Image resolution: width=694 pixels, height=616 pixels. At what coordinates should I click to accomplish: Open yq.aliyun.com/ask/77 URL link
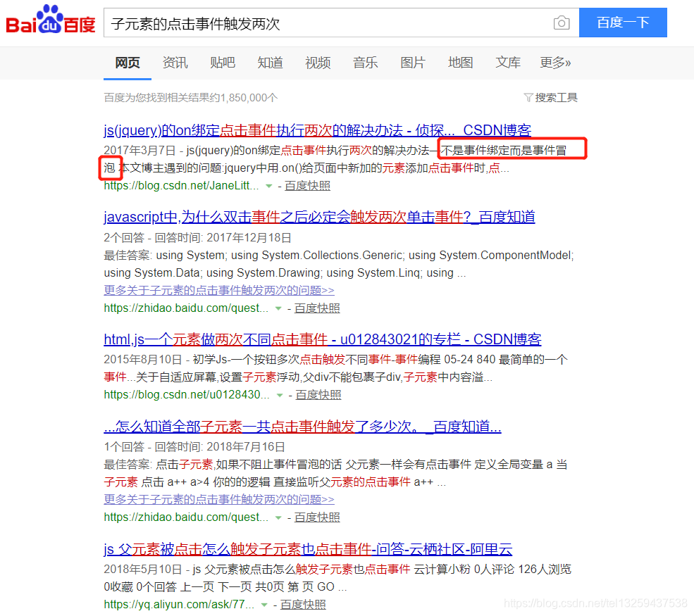click(x=179, y=604)
